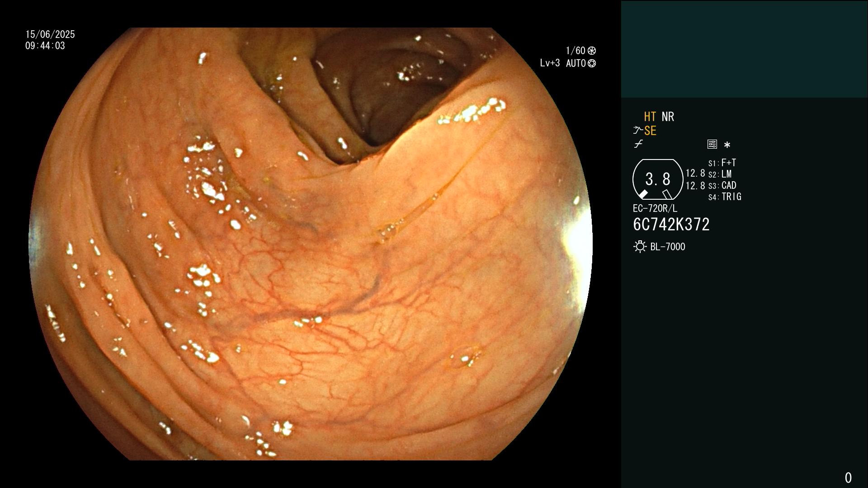Click the sliders settings icon

tap(712, 144)
